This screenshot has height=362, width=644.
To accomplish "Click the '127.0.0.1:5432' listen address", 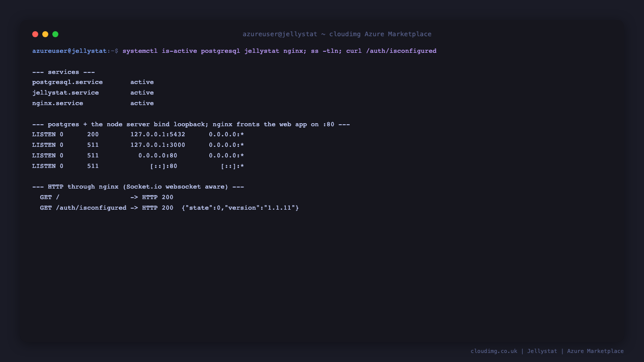I will pos(157,134).
